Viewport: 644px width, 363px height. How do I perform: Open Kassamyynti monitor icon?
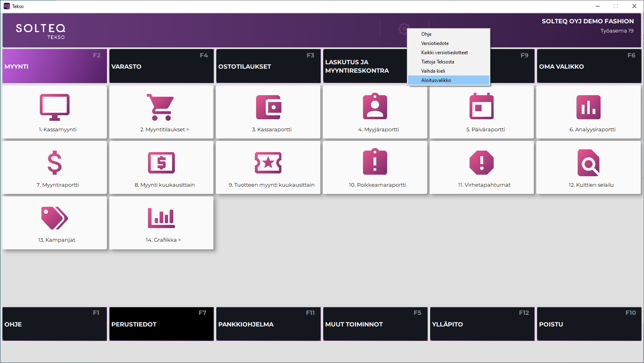[55, 107]
